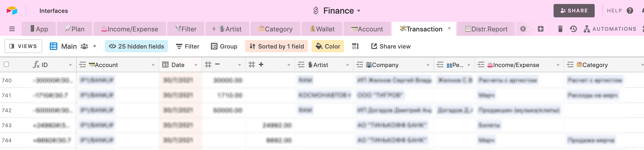Show the 25 hidden fields menu
The image size is (644, 150).
point(136,46)
